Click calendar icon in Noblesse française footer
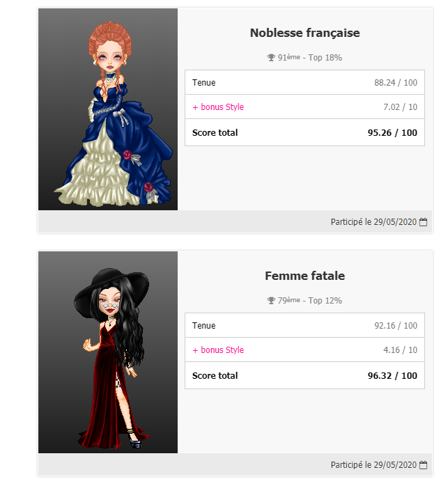This screenshot has width=448, height=479. [423, 222]
